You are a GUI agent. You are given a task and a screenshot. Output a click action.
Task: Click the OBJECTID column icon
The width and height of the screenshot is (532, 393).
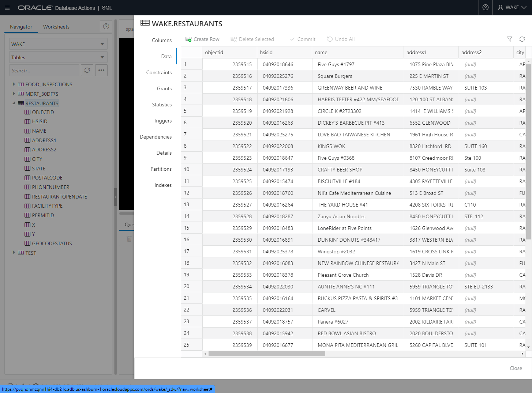coord(27,112)
